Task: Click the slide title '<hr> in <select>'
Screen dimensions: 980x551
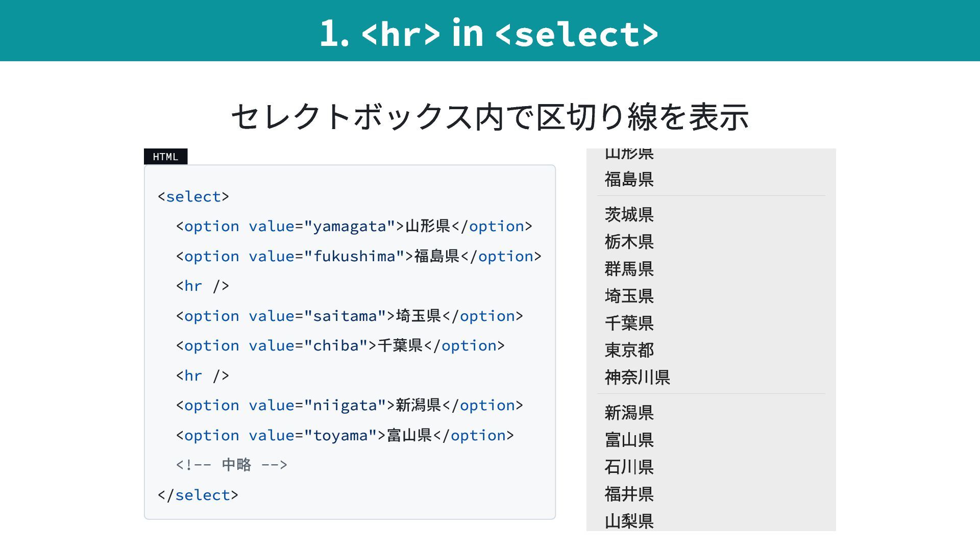Action: (x=489, y=33)
